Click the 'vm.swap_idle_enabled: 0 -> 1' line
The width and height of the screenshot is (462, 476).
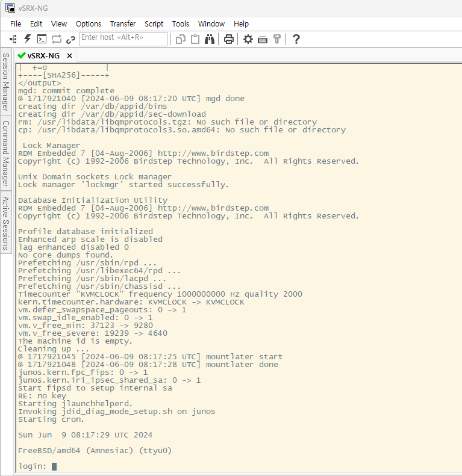pyautogui.click(x=86, y=318)
